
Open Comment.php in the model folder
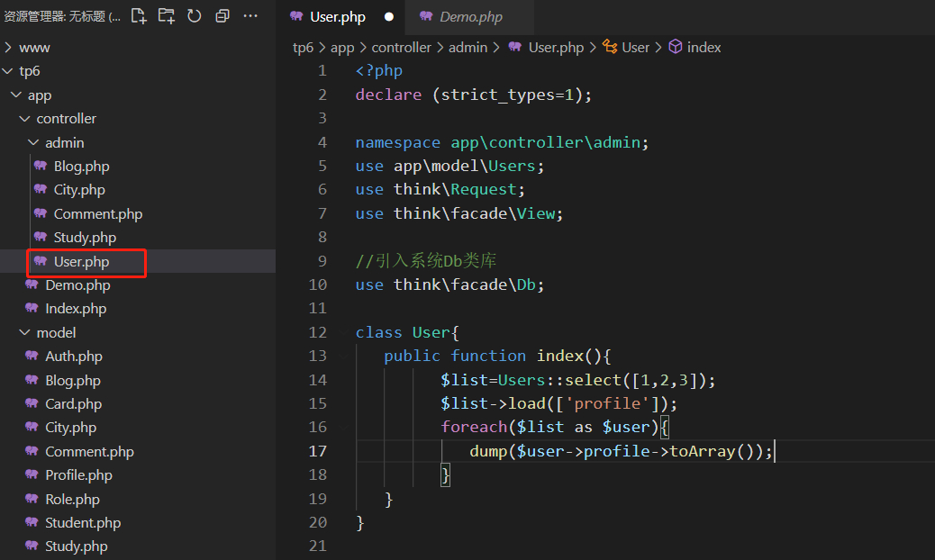click(89, 452)
